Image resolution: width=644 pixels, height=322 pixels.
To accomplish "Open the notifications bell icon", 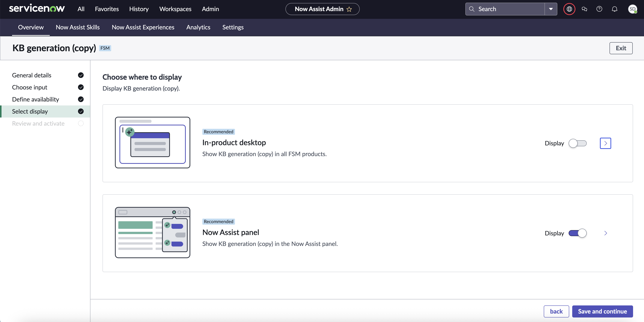I will (x=614, y=9).
